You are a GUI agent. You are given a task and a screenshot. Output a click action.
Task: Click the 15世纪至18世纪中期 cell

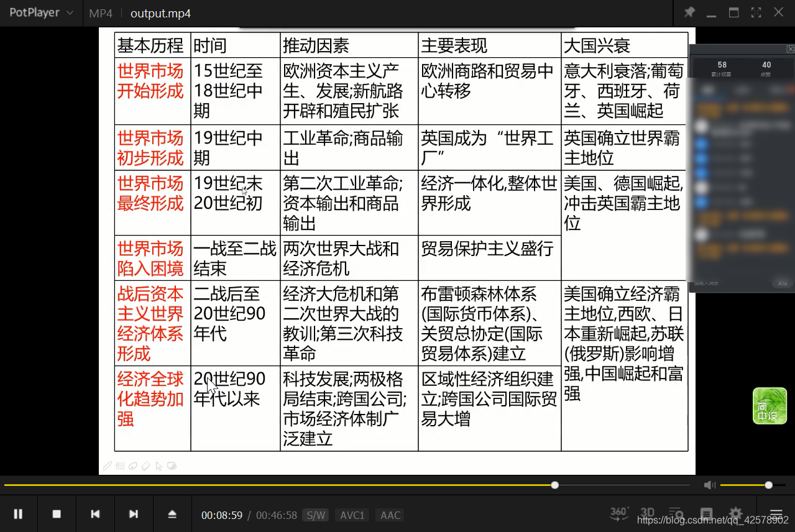tap(236, 91)
